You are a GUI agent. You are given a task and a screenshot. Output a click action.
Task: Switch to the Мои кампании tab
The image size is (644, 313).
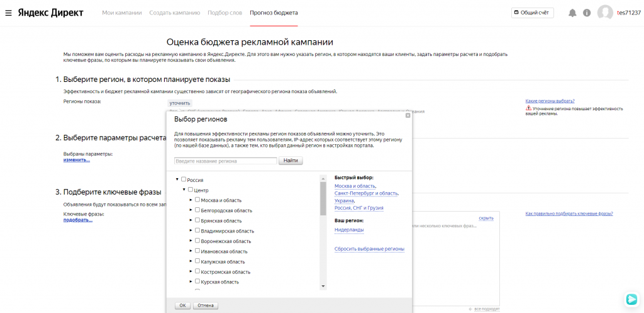tap(122, 13)
